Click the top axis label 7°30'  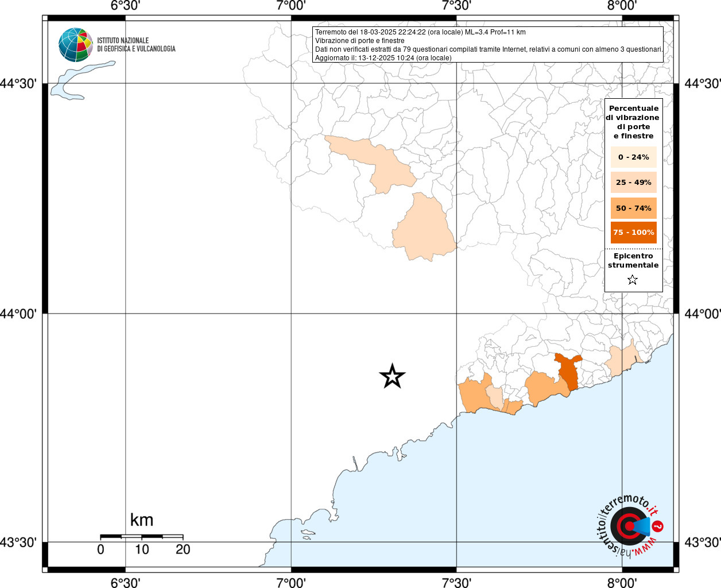tap(456, 6)
